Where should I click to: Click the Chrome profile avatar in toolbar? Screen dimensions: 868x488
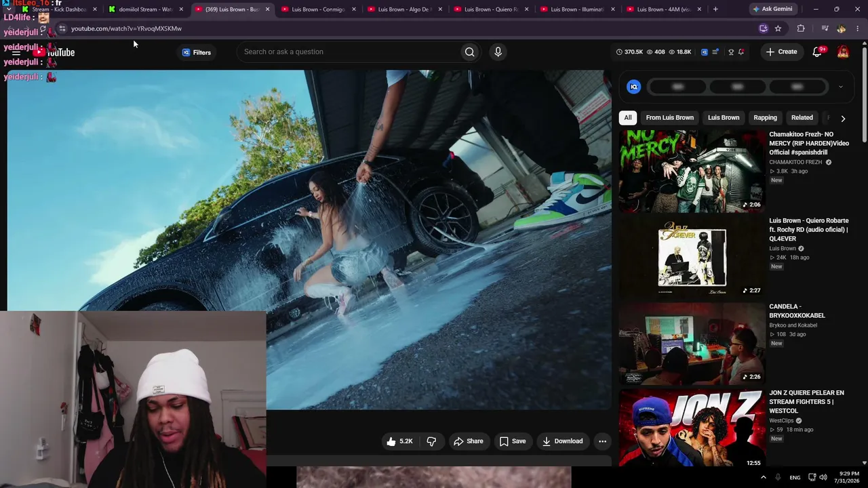(x=842, y=28)
